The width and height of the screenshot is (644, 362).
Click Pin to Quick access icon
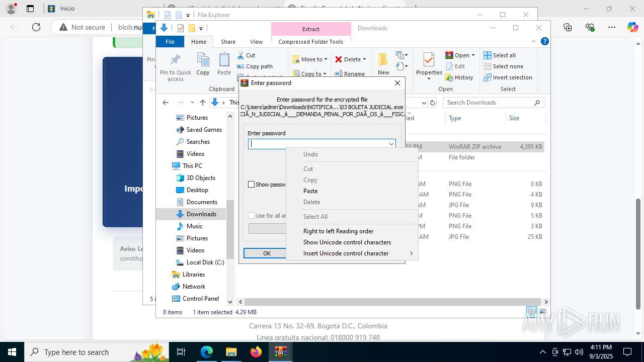[175, 60]
